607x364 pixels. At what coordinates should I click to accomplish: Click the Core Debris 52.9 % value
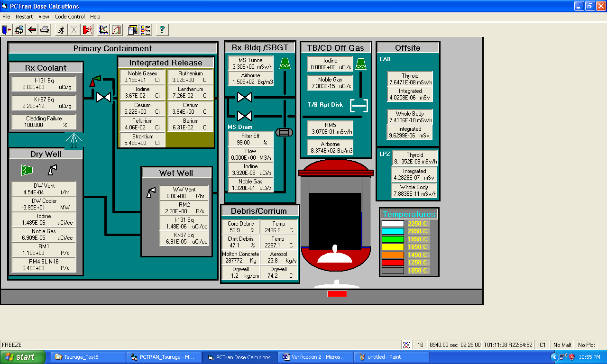(x=240, y=227)
